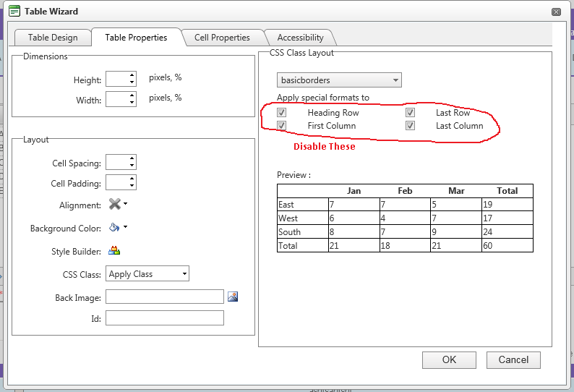The height and width of the screenshot is (392, 574).
Task: Increase the Cell Spacing value
Action: click(x=132, y=158)
